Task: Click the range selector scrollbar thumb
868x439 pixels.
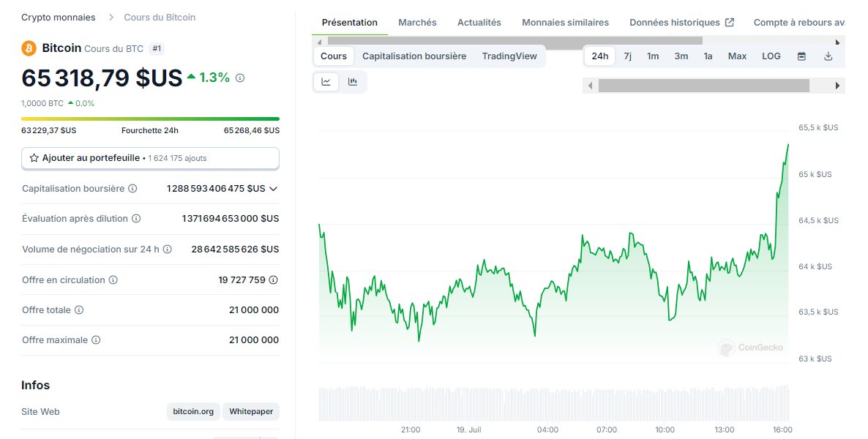Action: pos(703,86)
